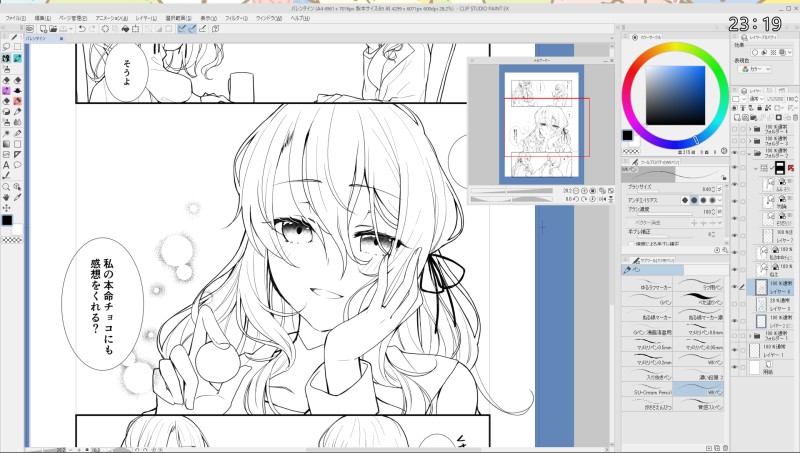Open the 通常 blending mode dropdown
Viewport: 800px width, 453px height.
point(757,99)
